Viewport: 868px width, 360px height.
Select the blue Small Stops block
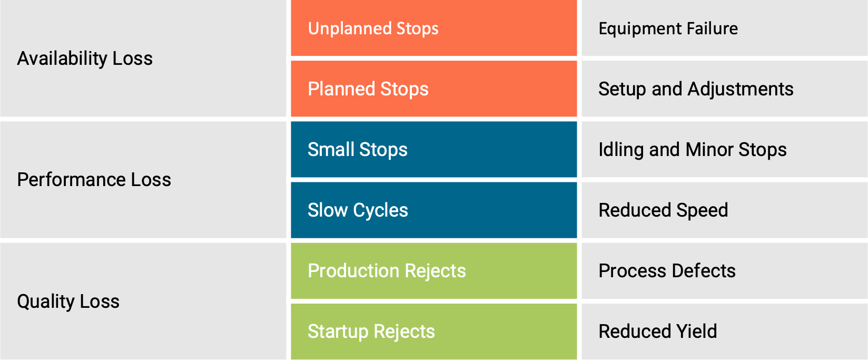434,150
